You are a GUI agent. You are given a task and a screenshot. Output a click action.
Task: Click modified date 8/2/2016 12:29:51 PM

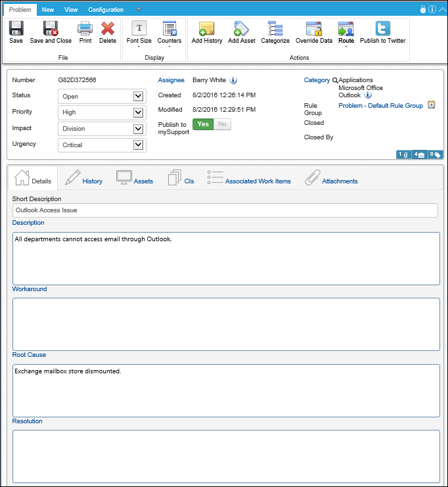tap(224, 109)
